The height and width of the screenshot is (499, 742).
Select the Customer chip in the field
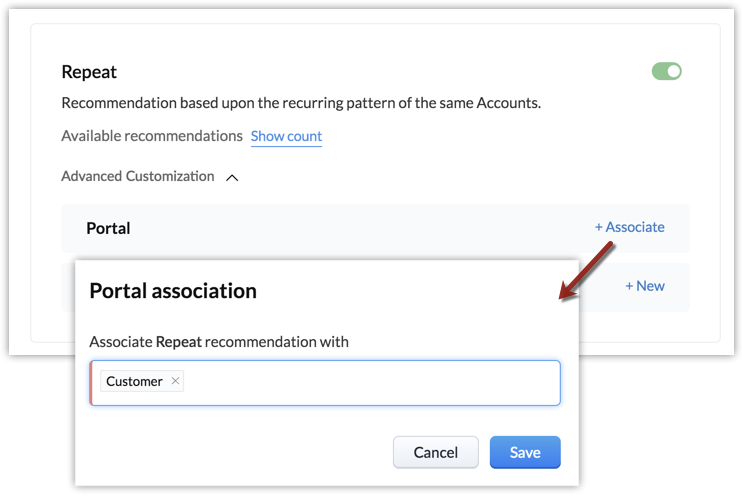[134, 381]
